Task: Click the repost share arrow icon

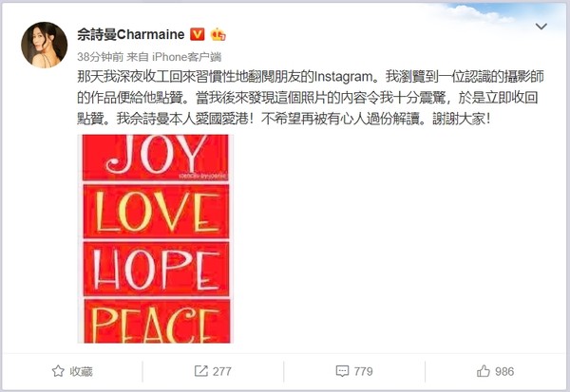Action: tap(201, 371)
